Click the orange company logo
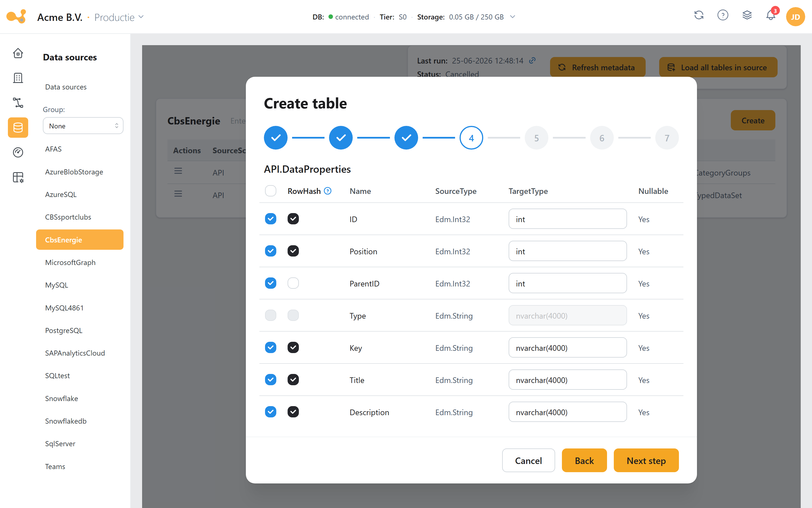Screen dimensions: 812x508 (x=16, y=16)
